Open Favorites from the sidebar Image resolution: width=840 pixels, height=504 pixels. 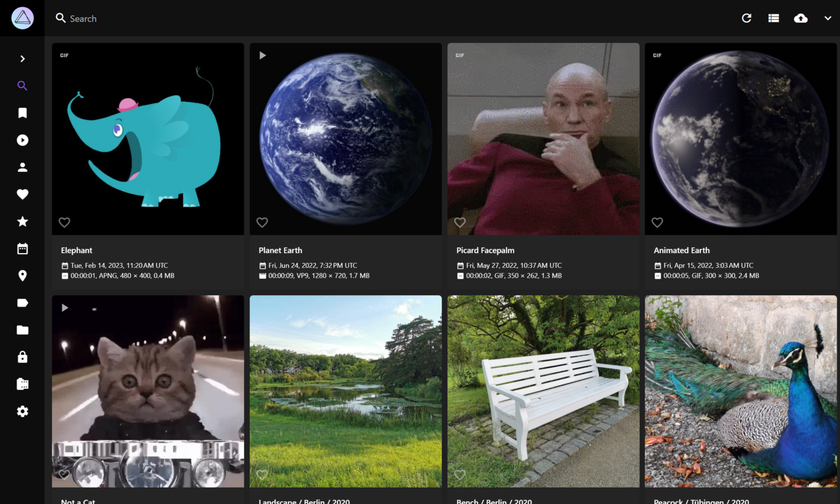pyautogui.click(x=22, y=194)
